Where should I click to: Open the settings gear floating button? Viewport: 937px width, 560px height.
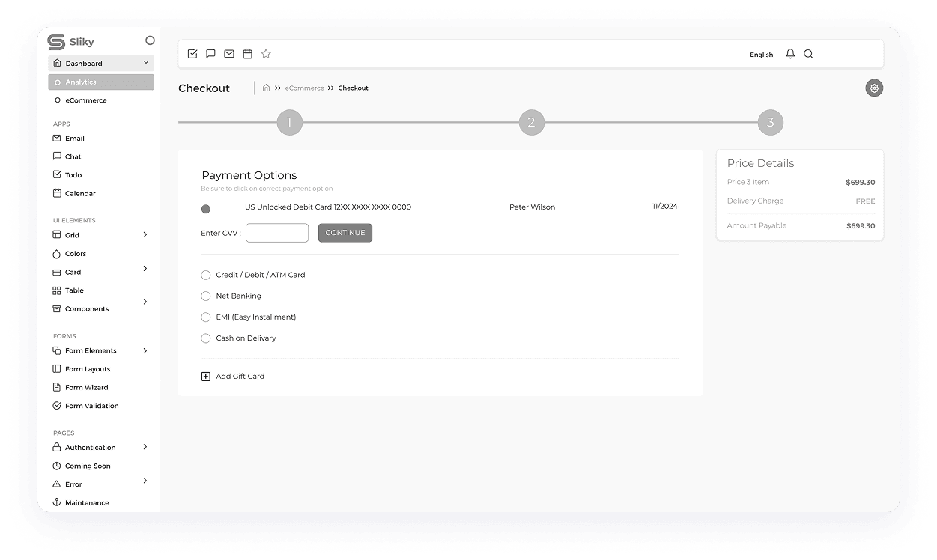click(x=874, y=88)
